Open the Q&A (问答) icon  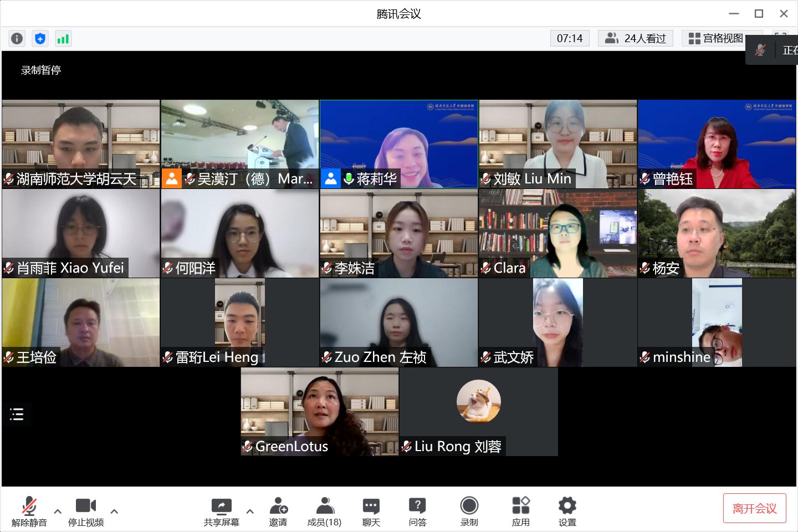417,511
